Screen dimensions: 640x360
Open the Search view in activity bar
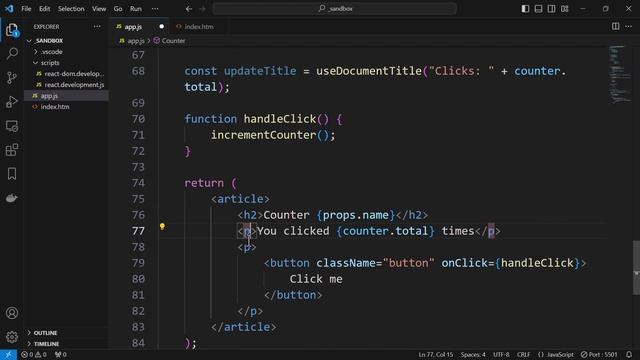pyautogui.click(x=12, y=53)
